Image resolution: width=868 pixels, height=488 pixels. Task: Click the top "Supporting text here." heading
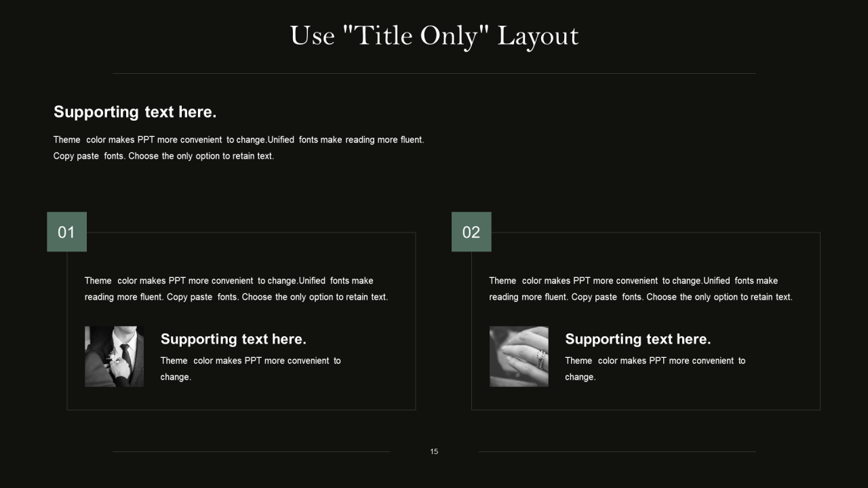pyautogui.click(x=135, y=112)
